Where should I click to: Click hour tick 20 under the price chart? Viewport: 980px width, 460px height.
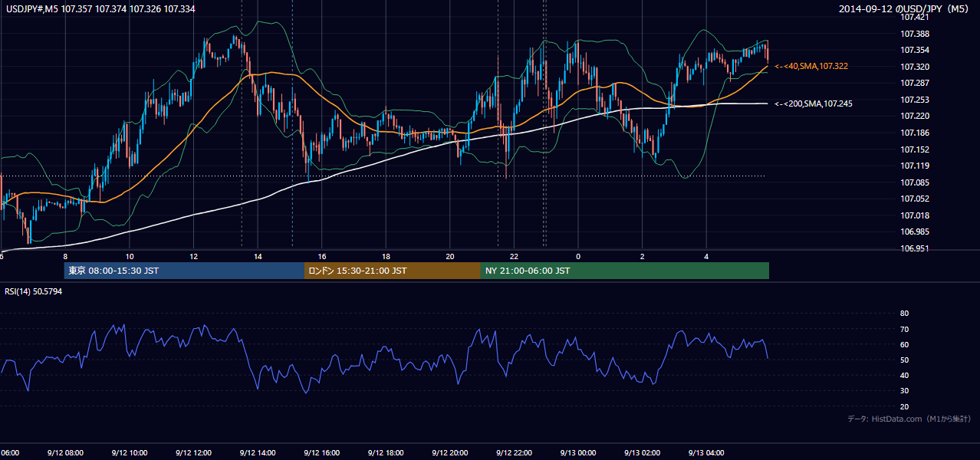tap(450, 257)
